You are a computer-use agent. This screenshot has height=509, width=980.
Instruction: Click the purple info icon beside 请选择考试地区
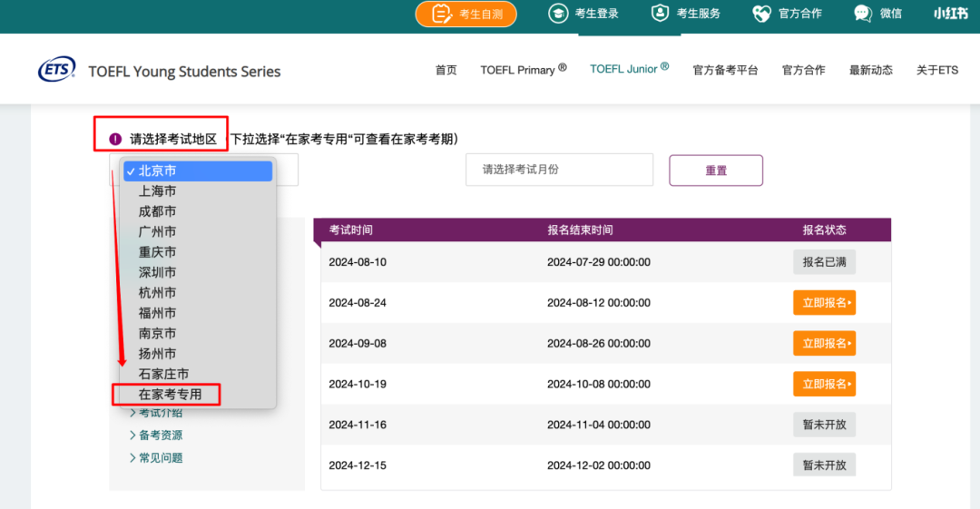115,139
